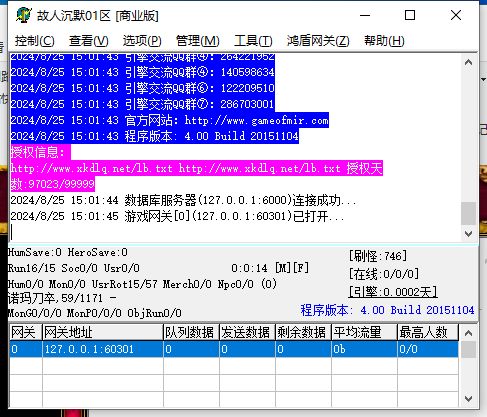Select gateway address 127.0.0.1:60301 cell
Viewport: 487px width, 417px height.
coord(103,349)
